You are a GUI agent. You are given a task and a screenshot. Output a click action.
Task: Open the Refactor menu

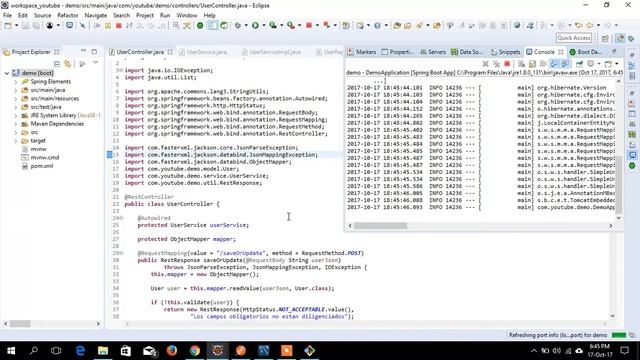click(x=68, y=16)
